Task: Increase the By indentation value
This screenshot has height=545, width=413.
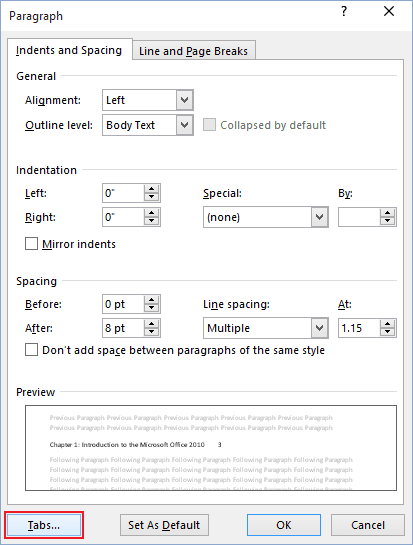Action: coord(388,213)
